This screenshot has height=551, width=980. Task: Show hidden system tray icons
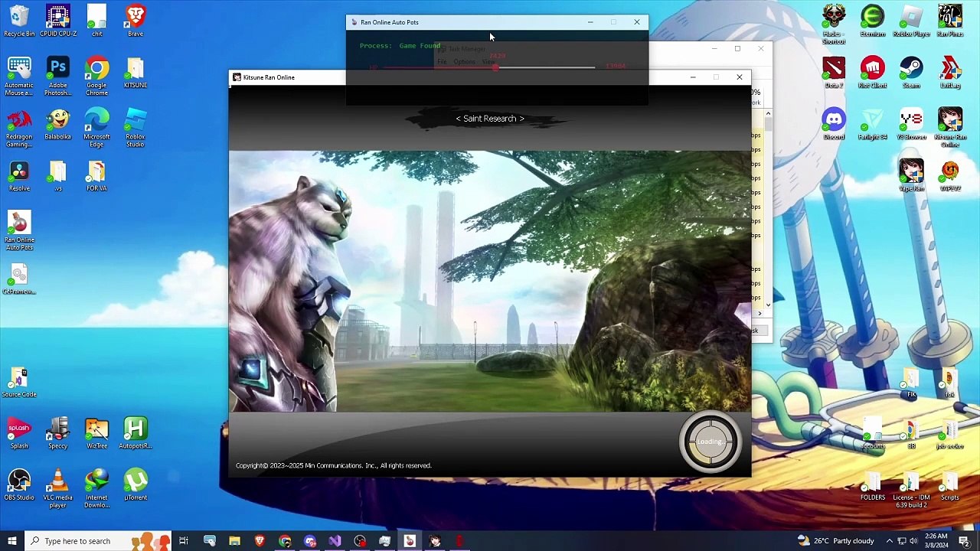tap(890, 541)
